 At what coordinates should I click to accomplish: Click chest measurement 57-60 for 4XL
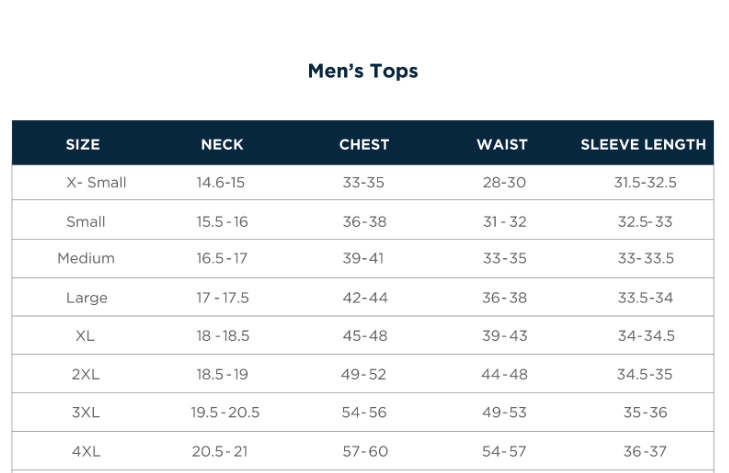point(364,451)
